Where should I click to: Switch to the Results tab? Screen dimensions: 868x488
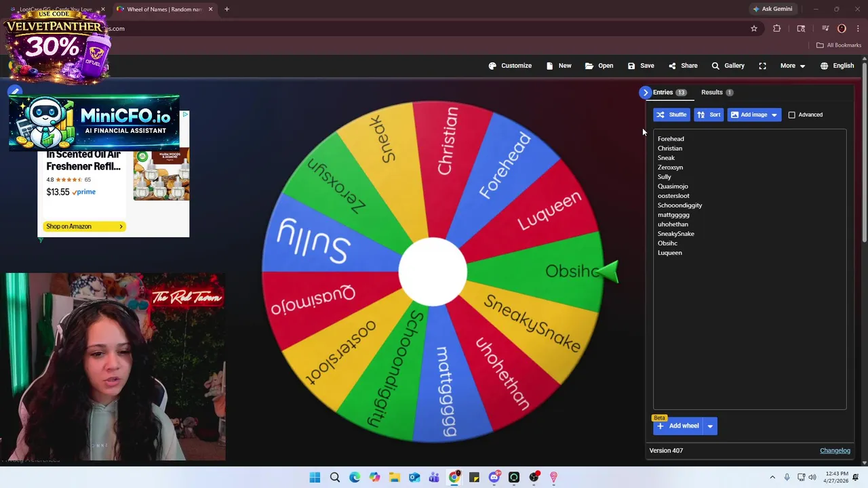coord(717,92)
